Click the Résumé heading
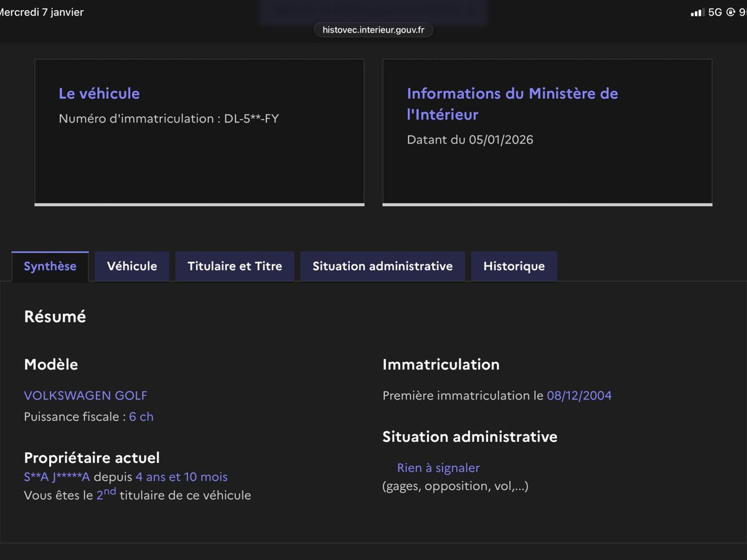The width and height of the screenshot is (747, 560). click(55, 317)
